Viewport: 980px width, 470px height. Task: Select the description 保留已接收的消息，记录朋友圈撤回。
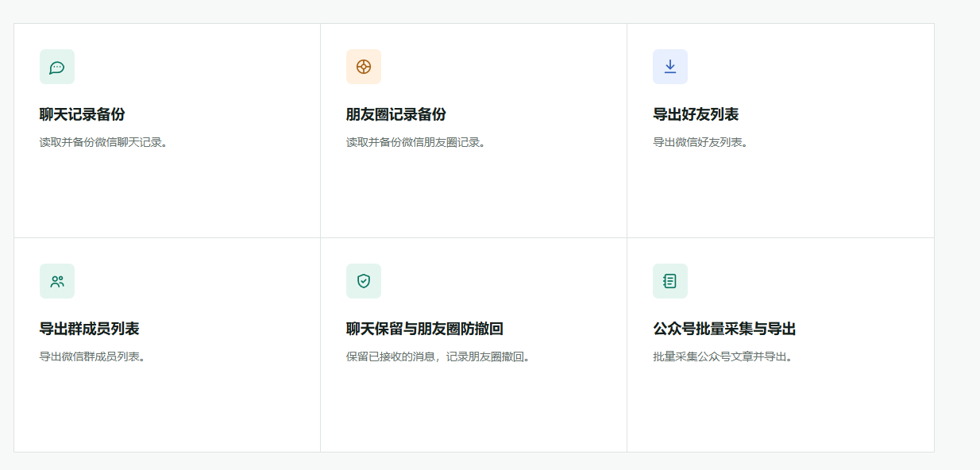point(438,357)
